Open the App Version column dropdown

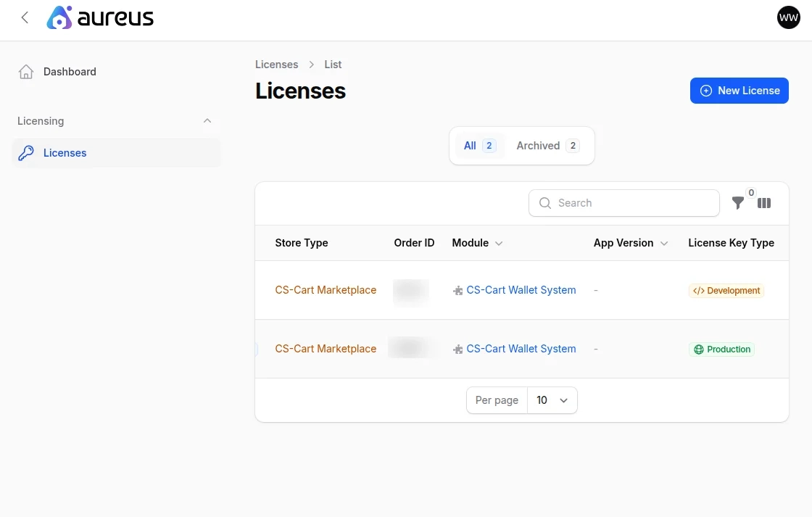[665, 244]
